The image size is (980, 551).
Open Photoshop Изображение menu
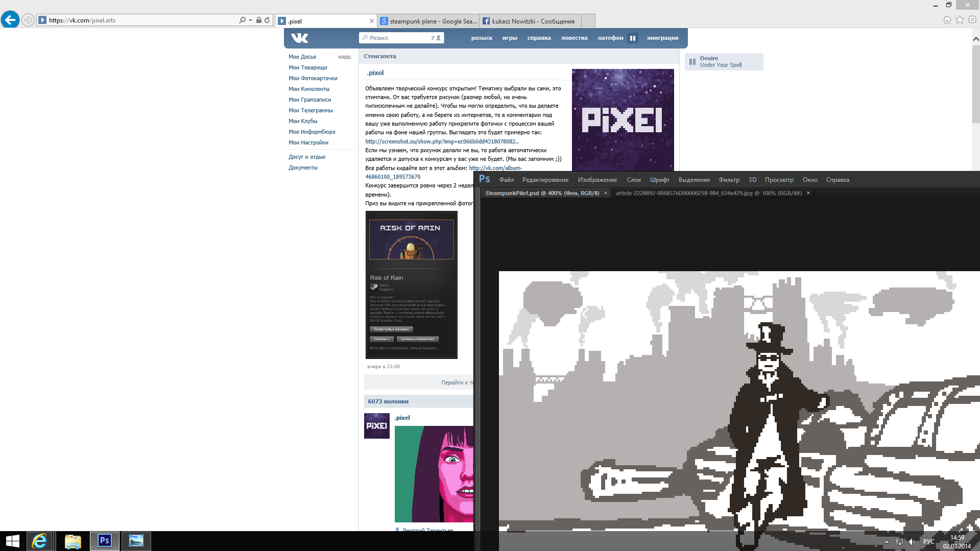point(597,180)
